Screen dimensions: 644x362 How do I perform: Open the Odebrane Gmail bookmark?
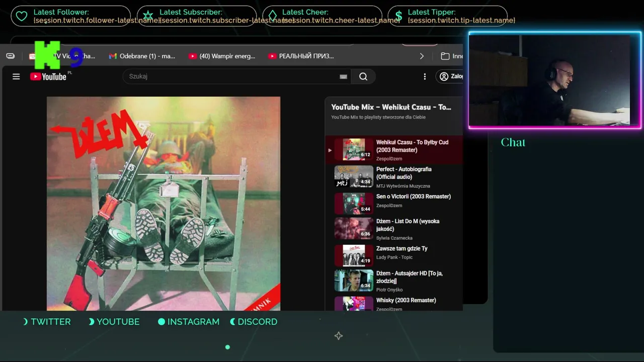tap(142, 56)
